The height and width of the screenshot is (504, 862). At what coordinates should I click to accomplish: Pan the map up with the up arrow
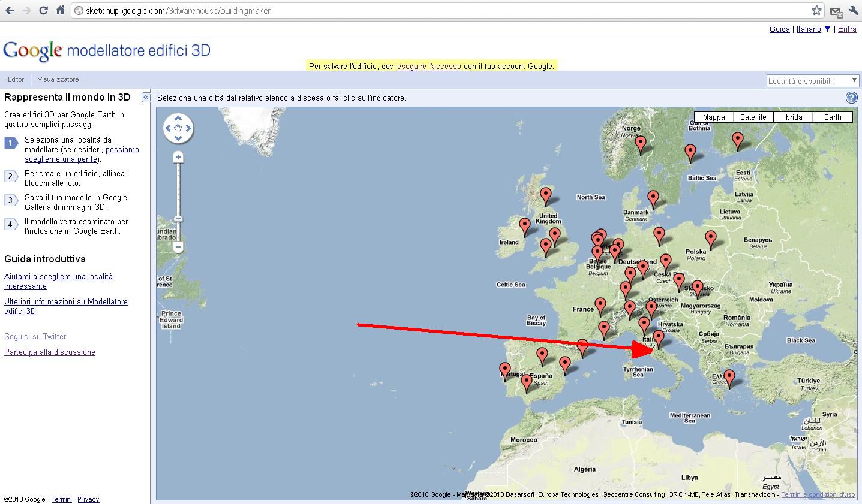tap(178, 119)
